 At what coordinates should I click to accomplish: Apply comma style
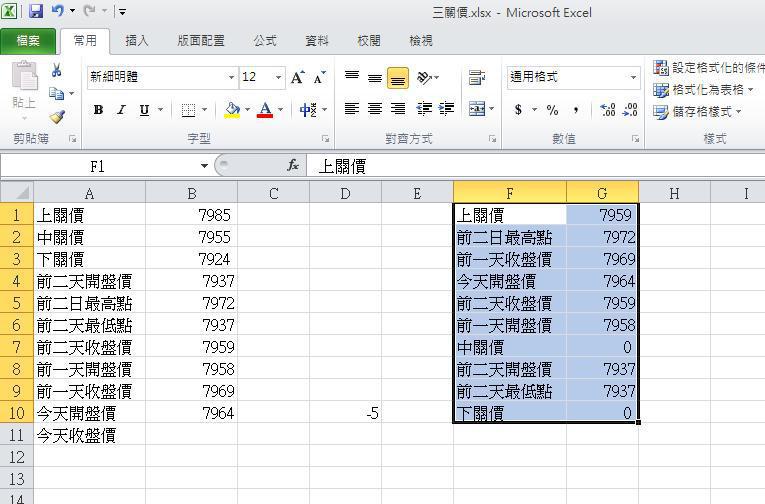pyautogui.click(x=576, y=110)
